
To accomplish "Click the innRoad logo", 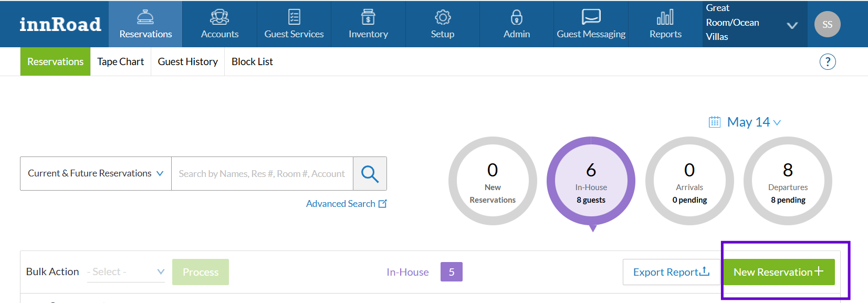I will (60, 25).
